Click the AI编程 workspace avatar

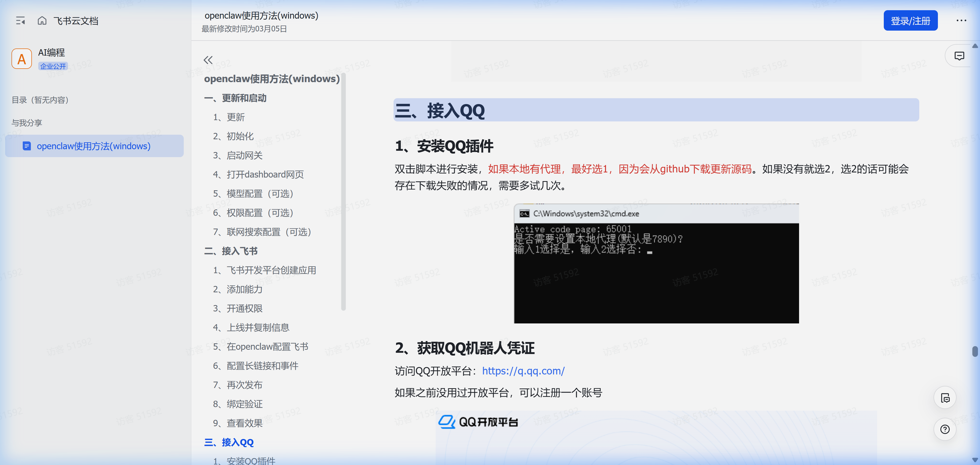click(x=21, y=58)
